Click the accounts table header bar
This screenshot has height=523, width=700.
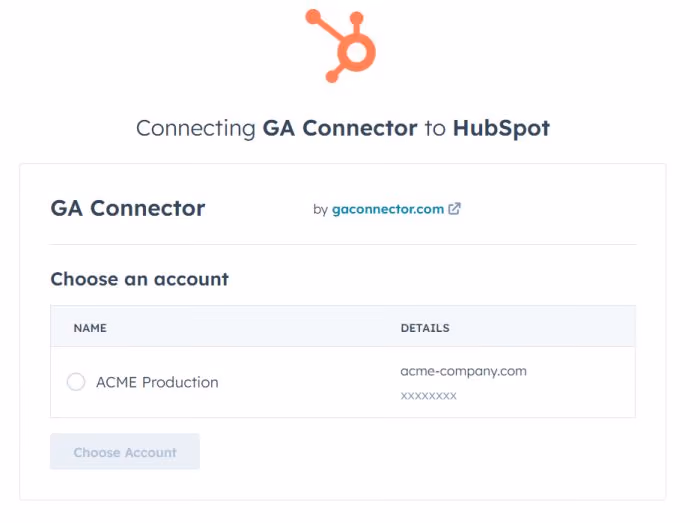click(343, 327)
